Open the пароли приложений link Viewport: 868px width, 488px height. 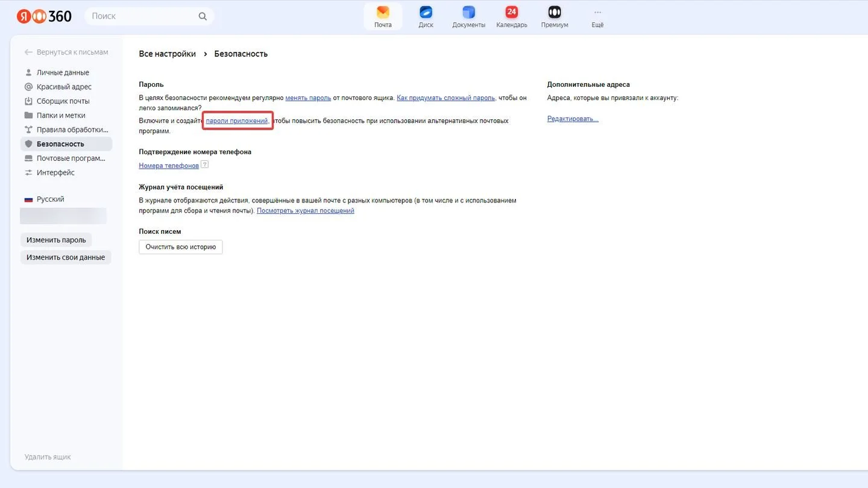237,121
